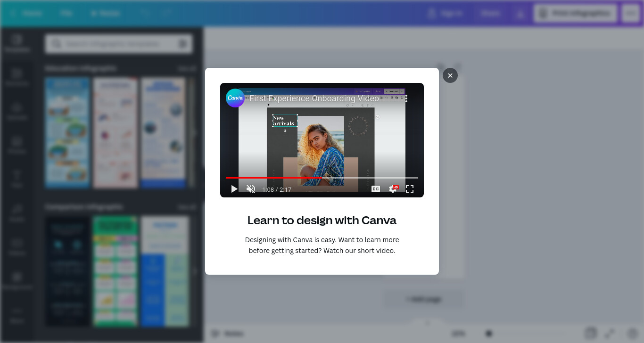
Task: Unmute the video audio
Action: 251,189
